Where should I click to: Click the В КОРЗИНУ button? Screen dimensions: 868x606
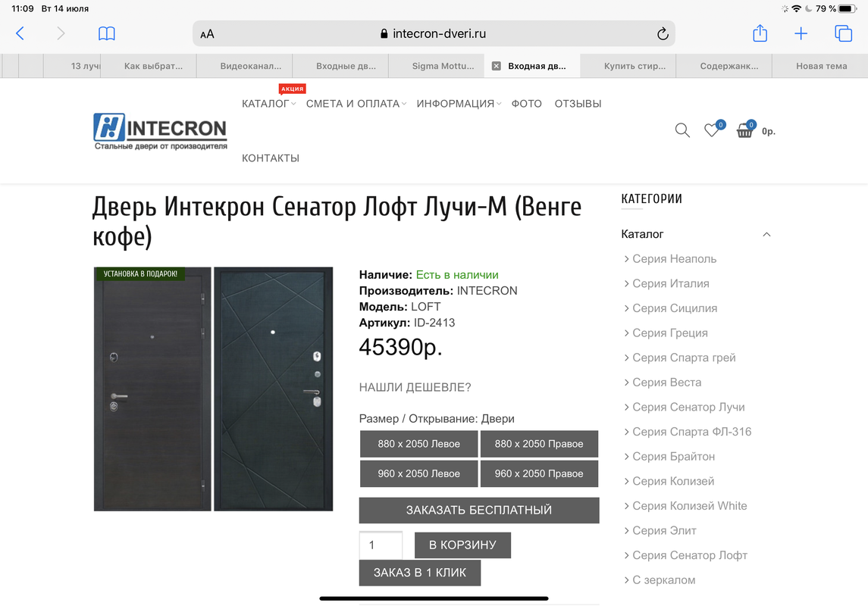(462, 545)
